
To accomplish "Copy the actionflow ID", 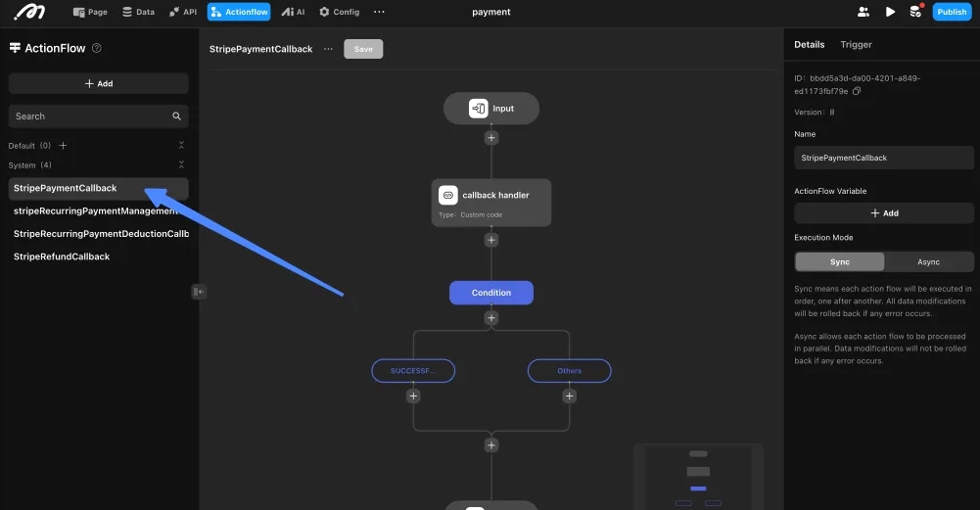I will coord(857,91).
